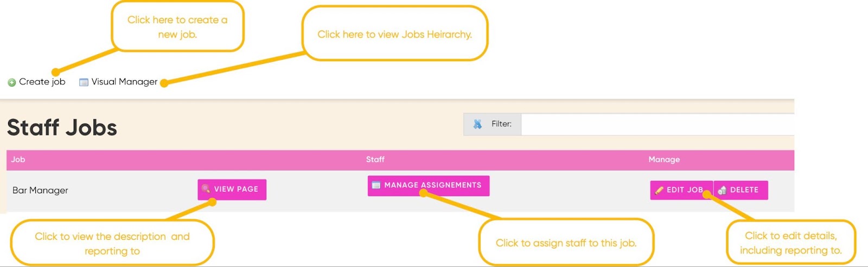Focus the Filter text input field
This screenshot has height=267, width=868.
(x=656, y=124)
